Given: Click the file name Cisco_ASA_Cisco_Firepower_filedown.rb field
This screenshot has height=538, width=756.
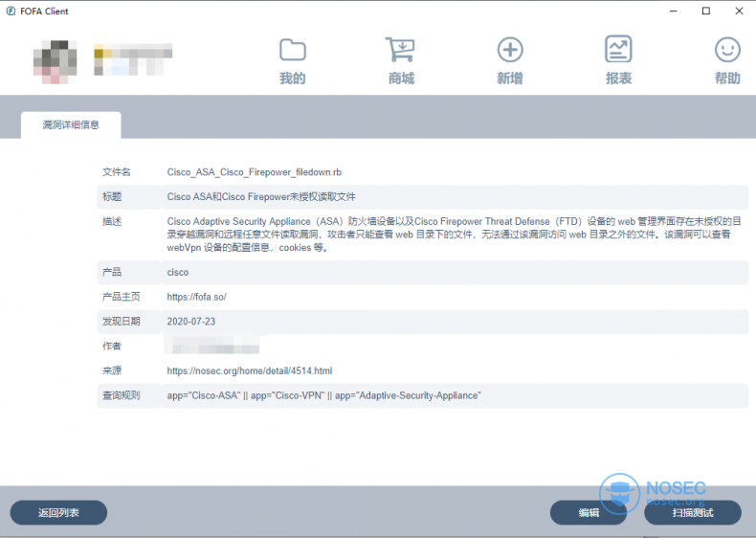Looking at the screenshot, I should point(254,172).
